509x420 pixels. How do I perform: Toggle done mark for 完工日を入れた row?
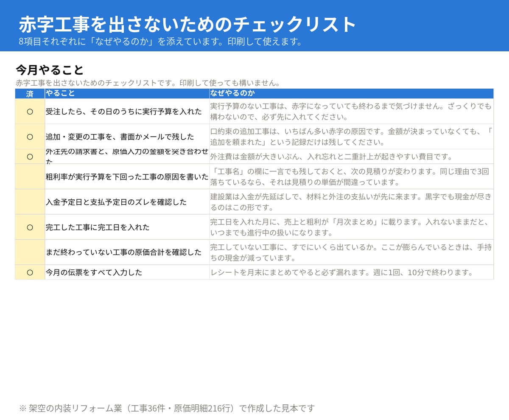click(30, 227)
